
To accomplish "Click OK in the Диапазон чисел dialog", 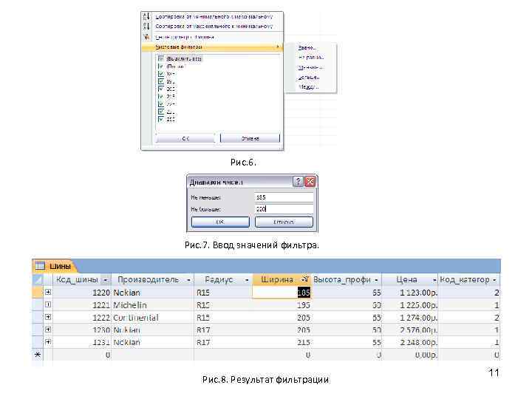I will pyautogui.click(x=220, y=222).
